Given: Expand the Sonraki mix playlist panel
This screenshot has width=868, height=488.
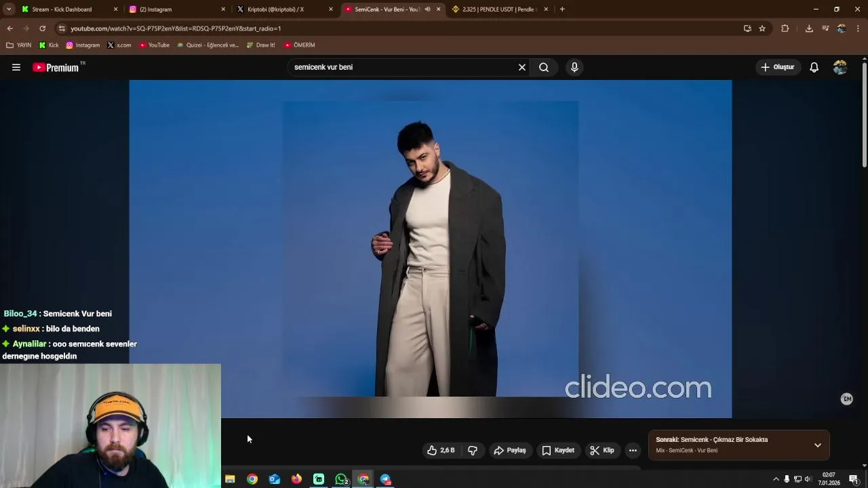Looking at the screenshot, I should pos(818,445).
